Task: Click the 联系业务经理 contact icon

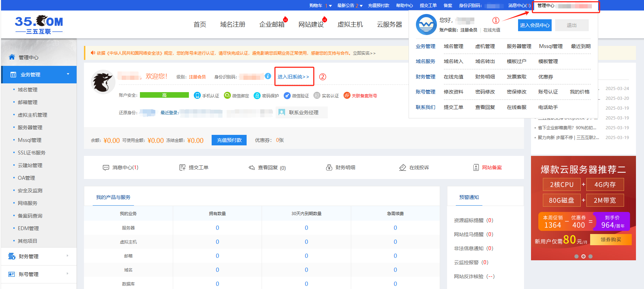Action: pos(282,112)
